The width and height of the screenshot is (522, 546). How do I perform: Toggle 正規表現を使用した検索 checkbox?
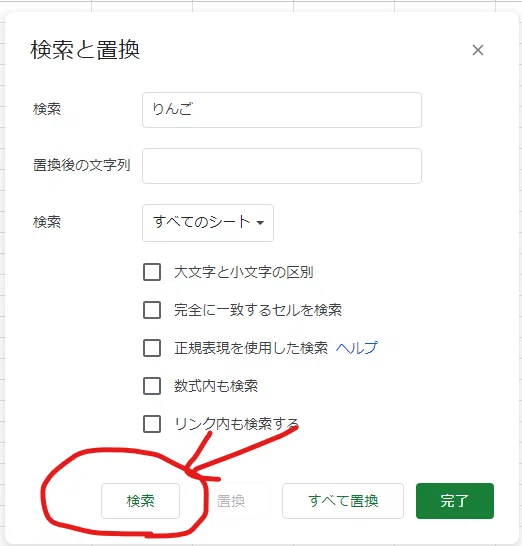click(152, 348)
